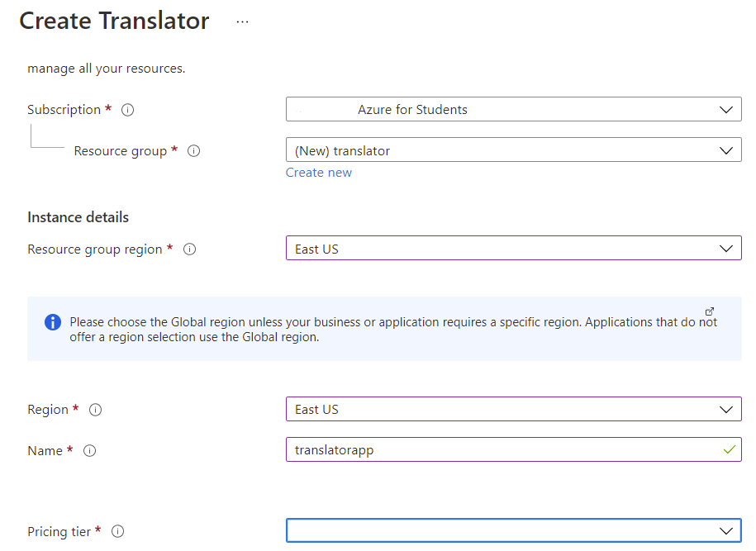Click info icon for Resource group region
The width and height of the screenshot is (756, 551).
click(x=189, y=249)
